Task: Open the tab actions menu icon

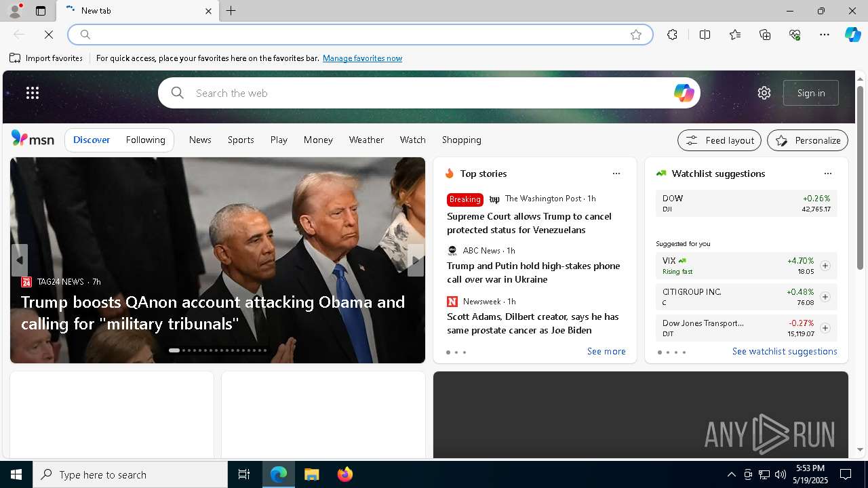Action: click(41, 11)
